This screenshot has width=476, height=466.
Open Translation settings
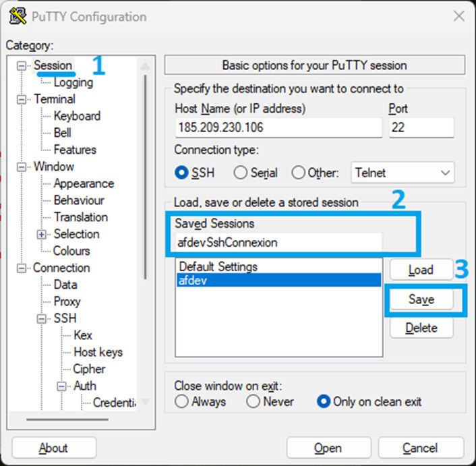pyautogui.click(x=81, y=217)
